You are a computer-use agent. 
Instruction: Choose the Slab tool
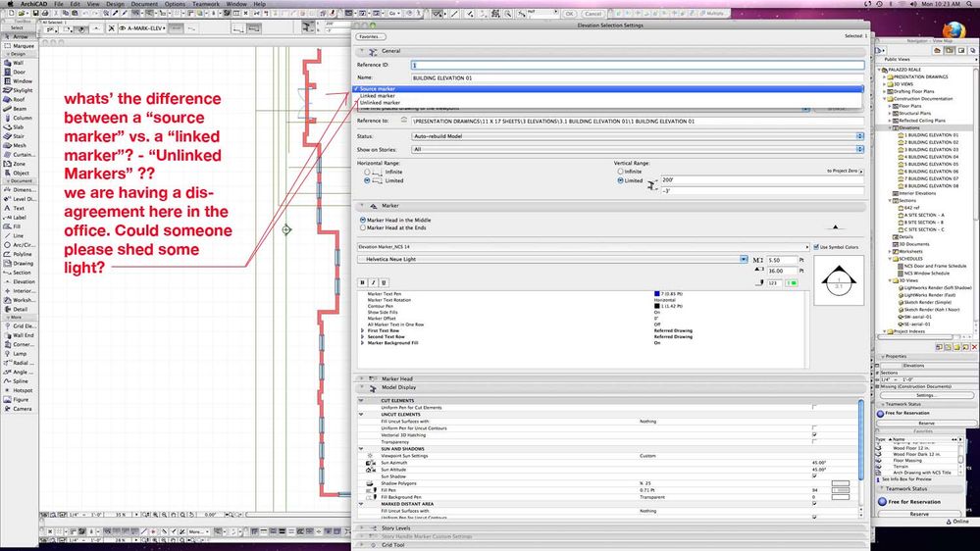[x=18, y=126]
